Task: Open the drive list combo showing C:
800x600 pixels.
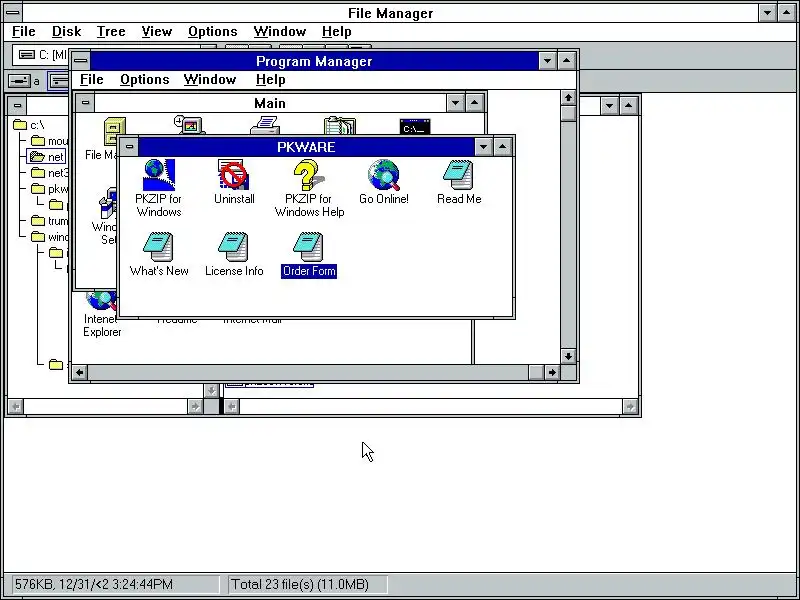Action: click(42, 55)
